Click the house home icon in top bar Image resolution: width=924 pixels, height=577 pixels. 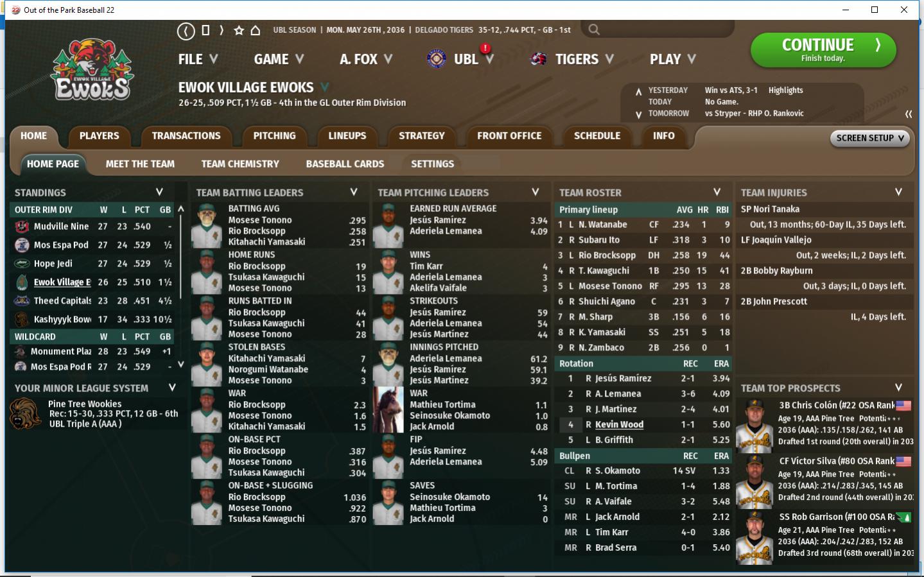[x=256, y=30]
